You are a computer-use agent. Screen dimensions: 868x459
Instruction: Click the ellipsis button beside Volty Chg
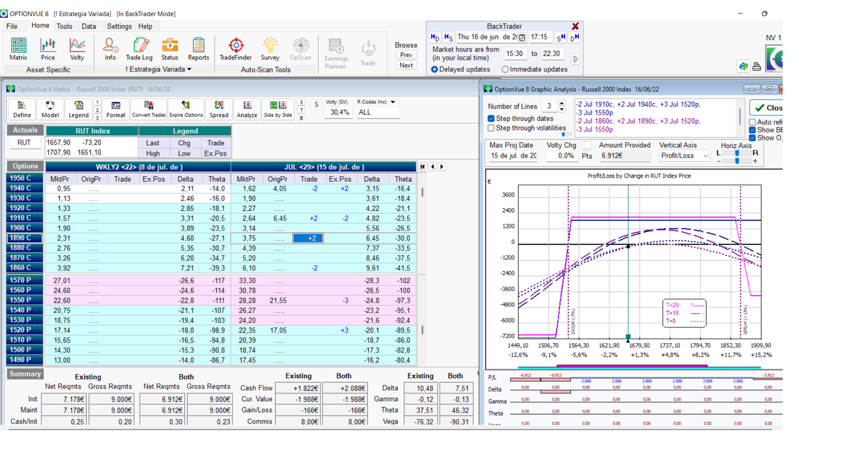tap(587, 146)
